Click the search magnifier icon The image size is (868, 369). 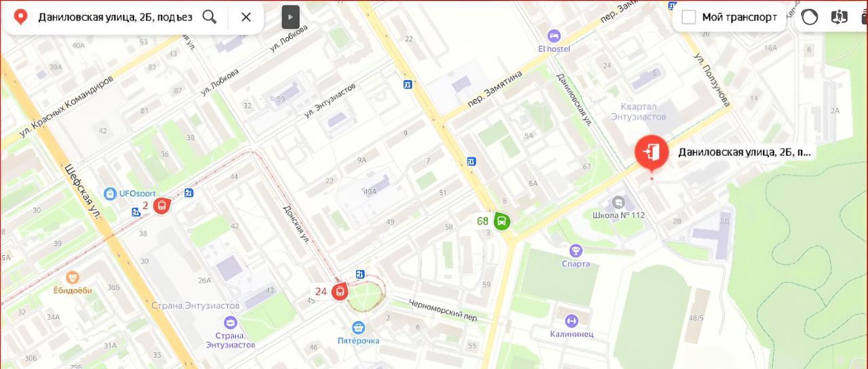click(210, 17)
